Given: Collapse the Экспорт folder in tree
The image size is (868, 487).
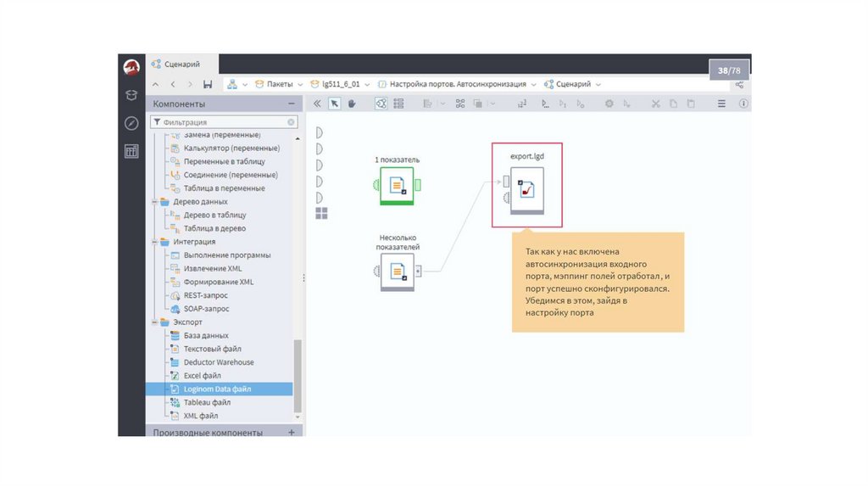Looking at the screenshot, I should (155, 322).
